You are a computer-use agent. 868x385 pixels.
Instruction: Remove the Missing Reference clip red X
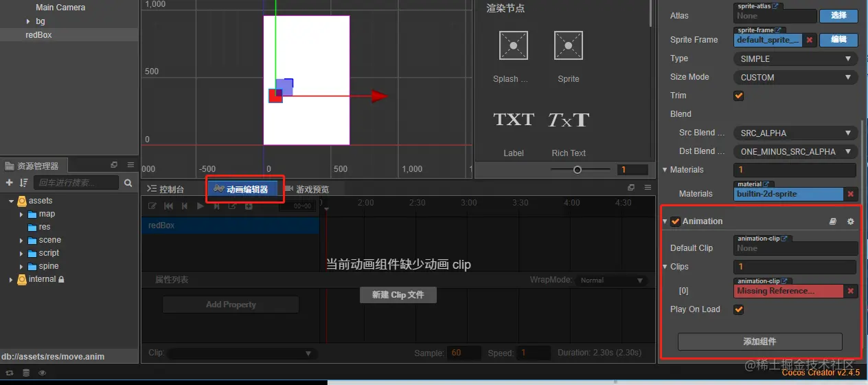point(851,291)
